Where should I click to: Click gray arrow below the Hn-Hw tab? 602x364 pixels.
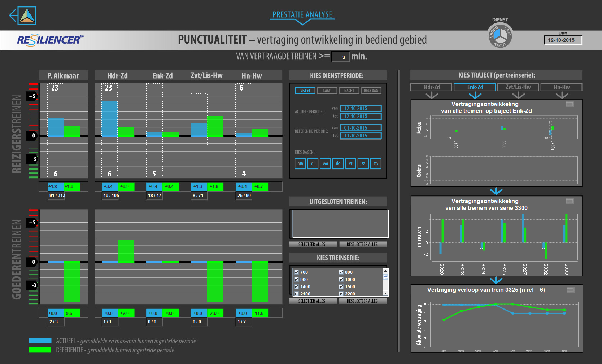click(x=562, y=96)
